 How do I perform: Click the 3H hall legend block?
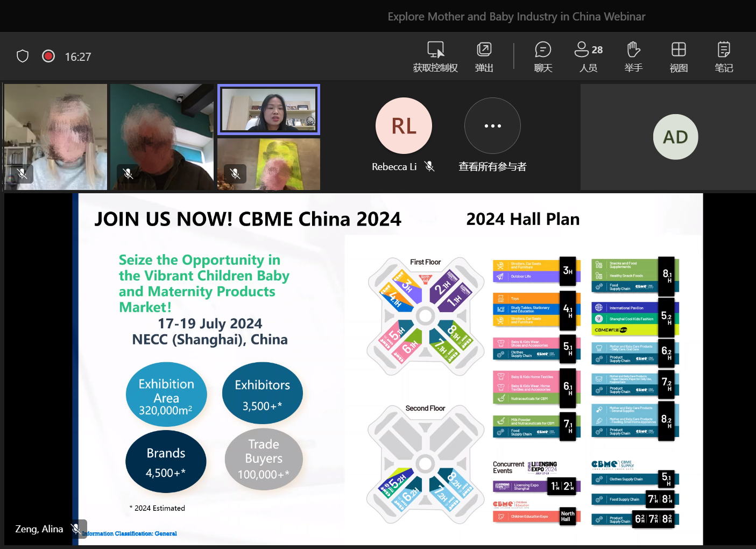click(x=536, y=271)
